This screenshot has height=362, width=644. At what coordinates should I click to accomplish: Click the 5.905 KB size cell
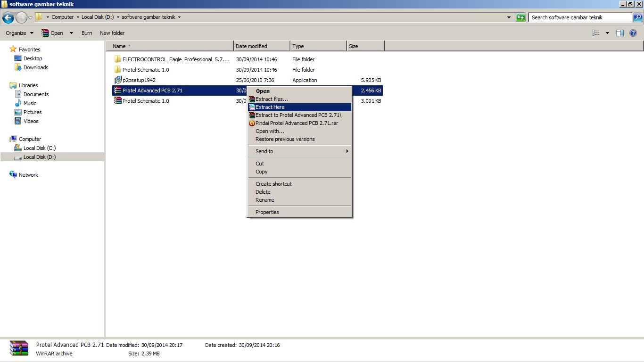371,80
